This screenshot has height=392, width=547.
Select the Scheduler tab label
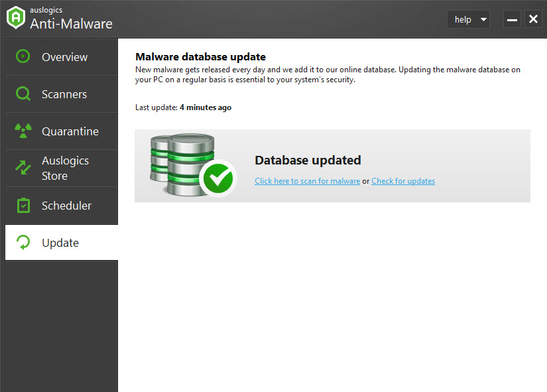(66, 206)
